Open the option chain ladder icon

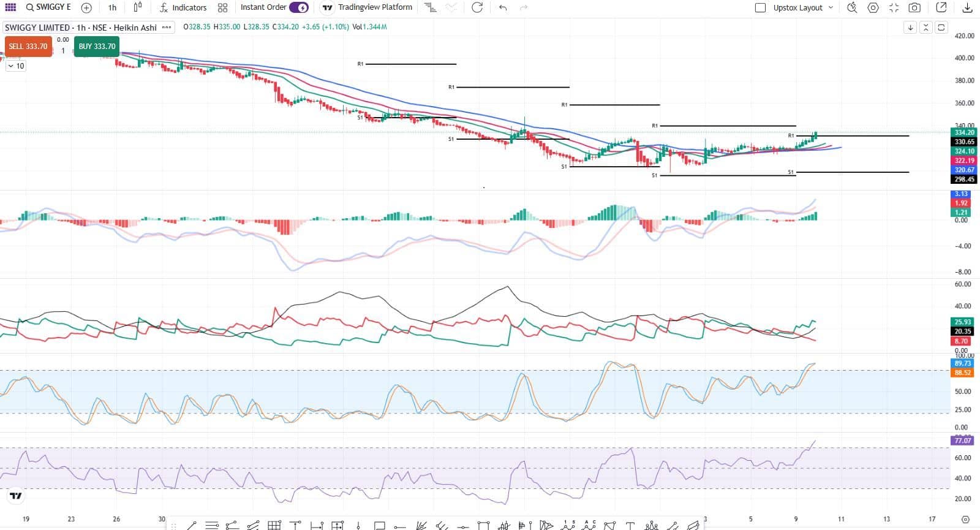pos(431,7)
